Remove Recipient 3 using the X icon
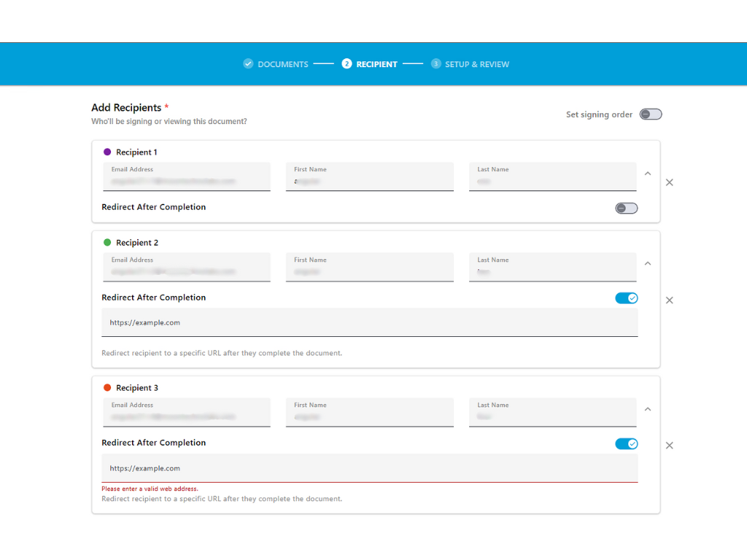 [669, 445]
